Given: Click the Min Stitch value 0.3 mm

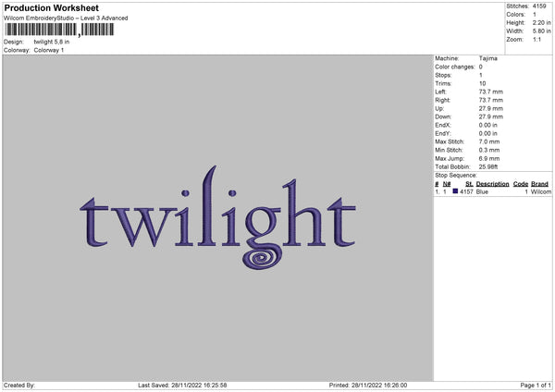Looking at the screenshot, I should click(489, 150).
